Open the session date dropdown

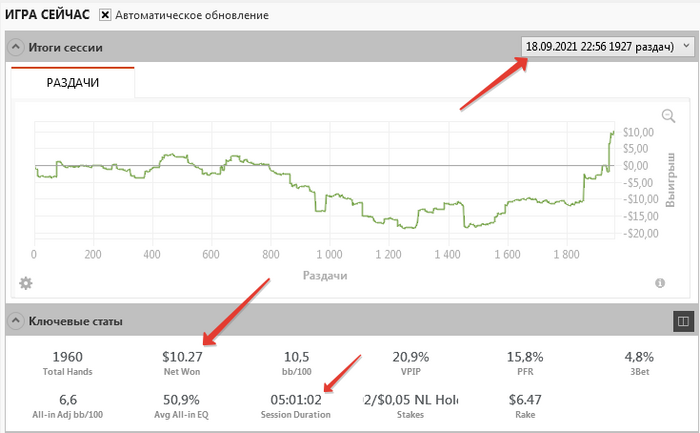pos(607,46)
